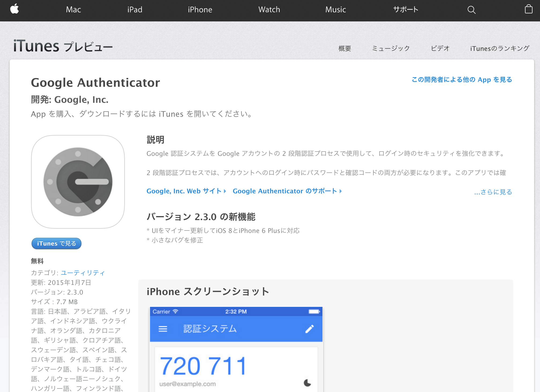
Task: Click the Google Authenticator title
Action: 95,83
